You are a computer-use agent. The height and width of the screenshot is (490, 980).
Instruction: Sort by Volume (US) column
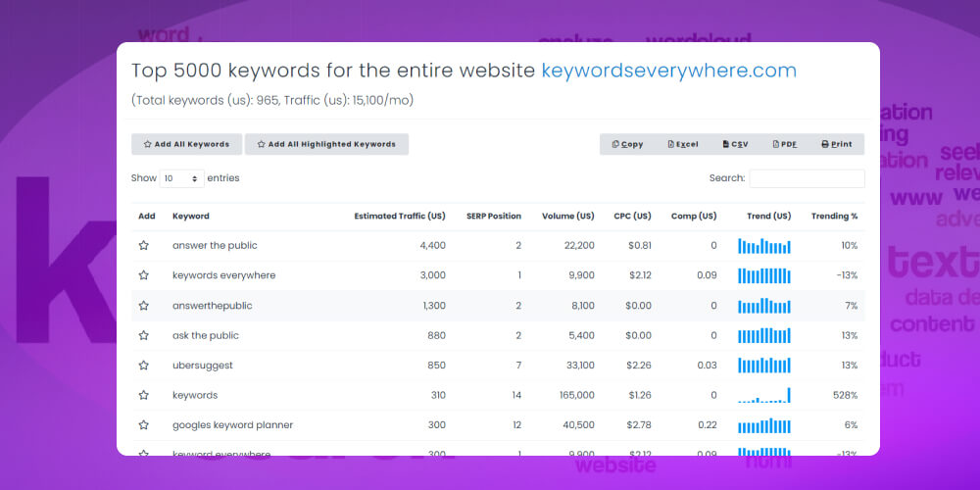(x=568, y=217)
